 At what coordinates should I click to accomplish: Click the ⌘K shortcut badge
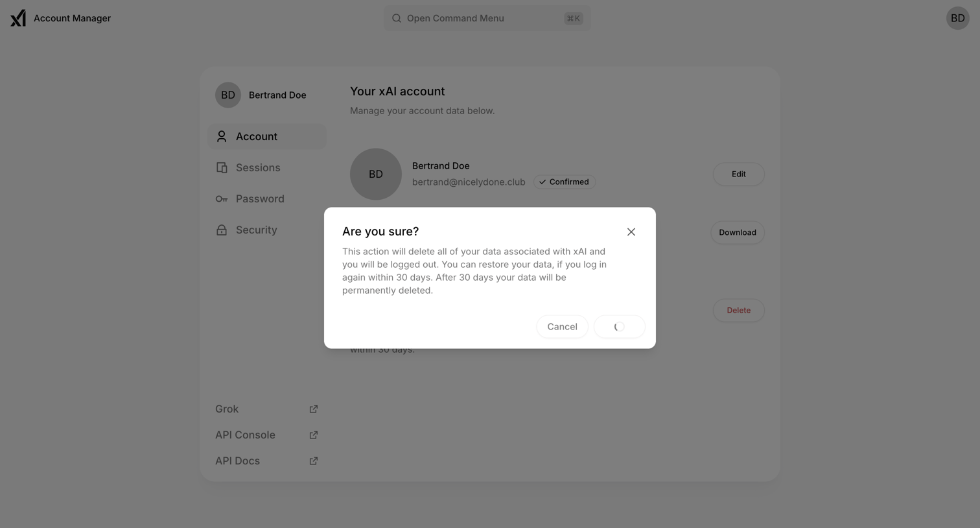573,18
